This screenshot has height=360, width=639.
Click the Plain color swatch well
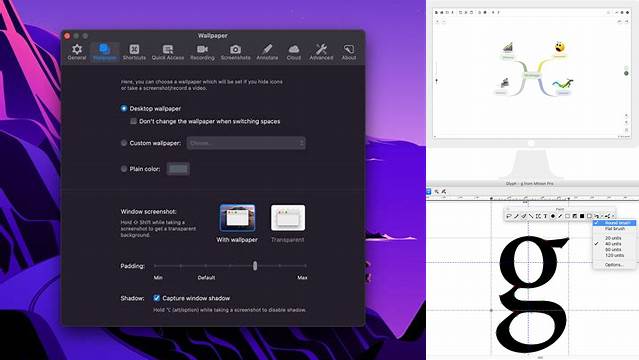[x=178, y=169]
